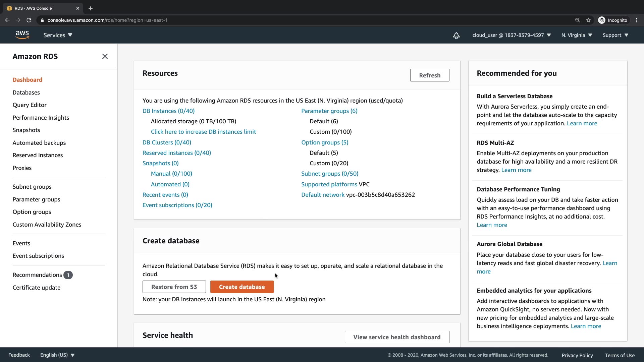Click the address bar zoom magnifier icon

coord(577,20)
